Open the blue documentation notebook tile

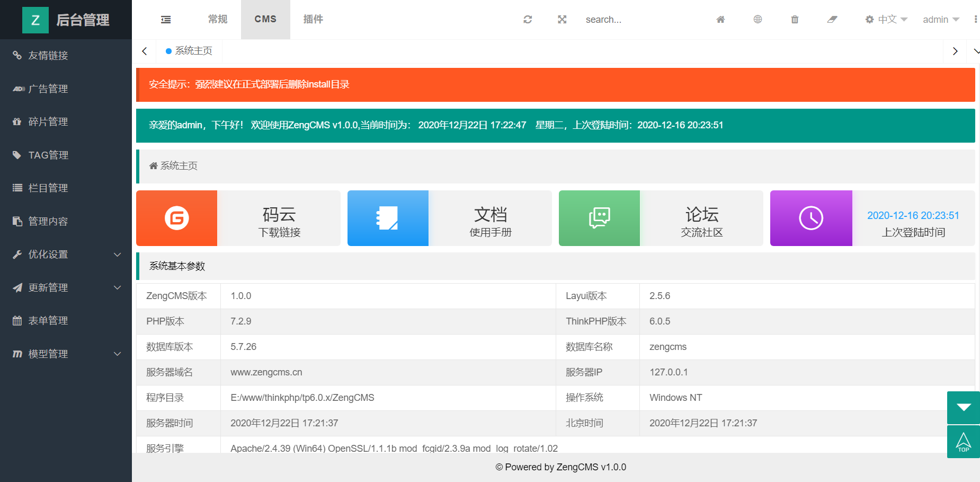click(x=388, y=218)
